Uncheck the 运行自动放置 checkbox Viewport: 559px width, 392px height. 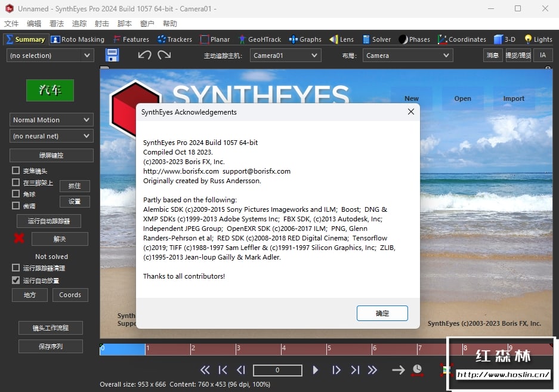(x=16, y=280)
